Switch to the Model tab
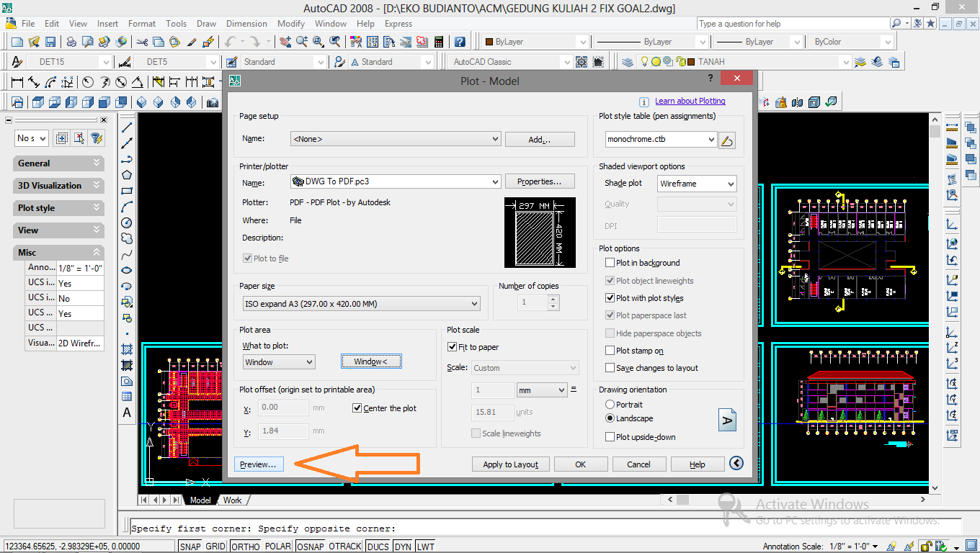980x553 pixels. [200, 500]
